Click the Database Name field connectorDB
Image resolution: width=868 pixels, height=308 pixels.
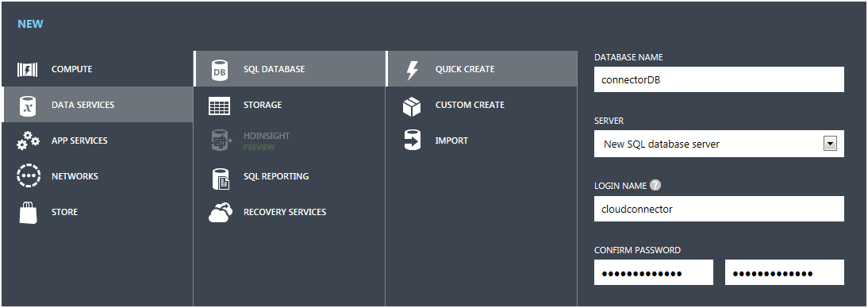[x=719, y=79]
